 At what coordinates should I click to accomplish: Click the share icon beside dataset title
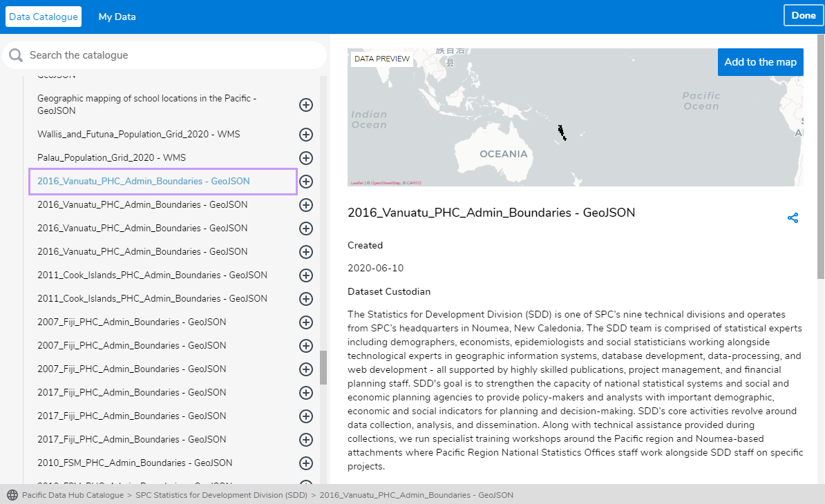coord(793,217)
